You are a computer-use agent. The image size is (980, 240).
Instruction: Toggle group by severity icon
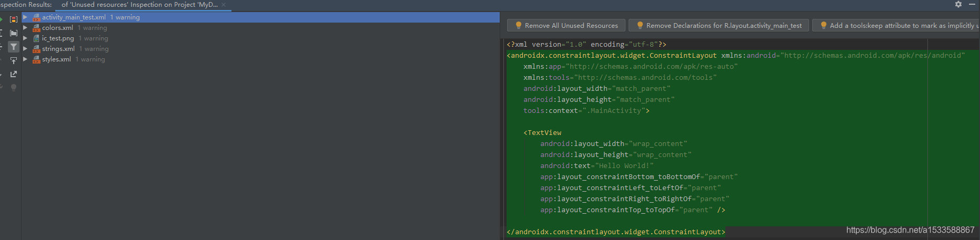(x=14, y=19)
